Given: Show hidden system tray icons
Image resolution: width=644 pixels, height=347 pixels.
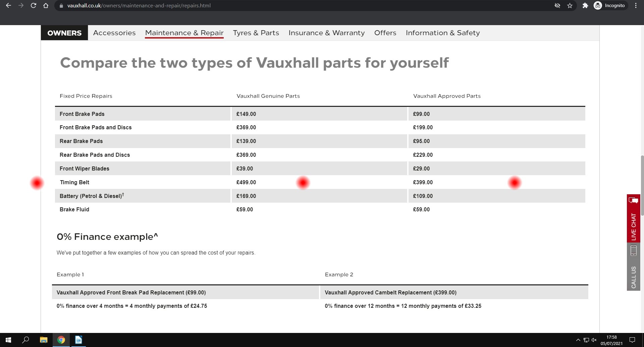Looking at the screenshot, I should tap(578, 340).
